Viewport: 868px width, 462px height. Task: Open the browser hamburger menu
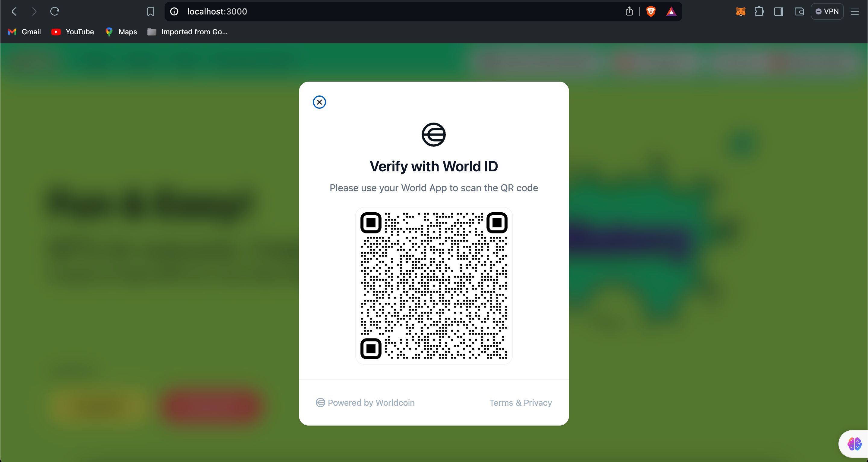[855, 11]
